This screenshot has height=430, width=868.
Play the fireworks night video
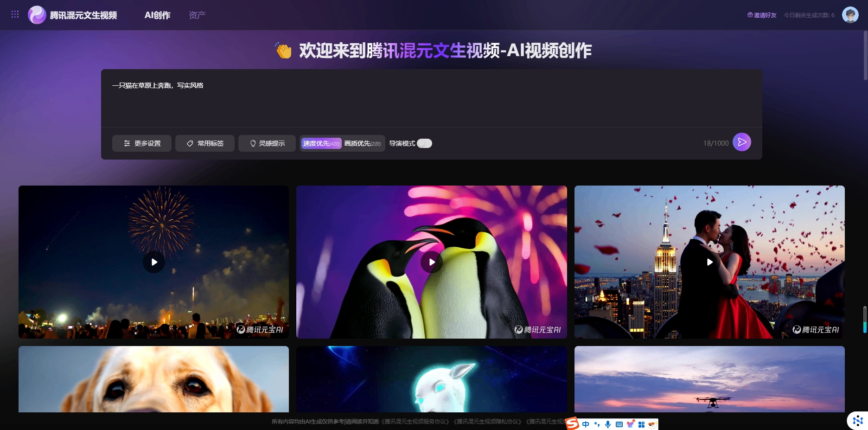click(x=154, y=262)
